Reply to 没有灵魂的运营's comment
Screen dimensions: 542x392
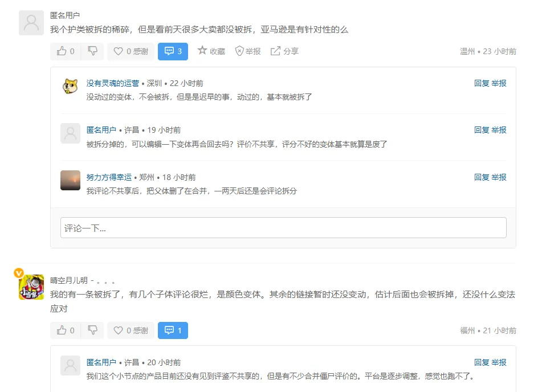[482, 83]
